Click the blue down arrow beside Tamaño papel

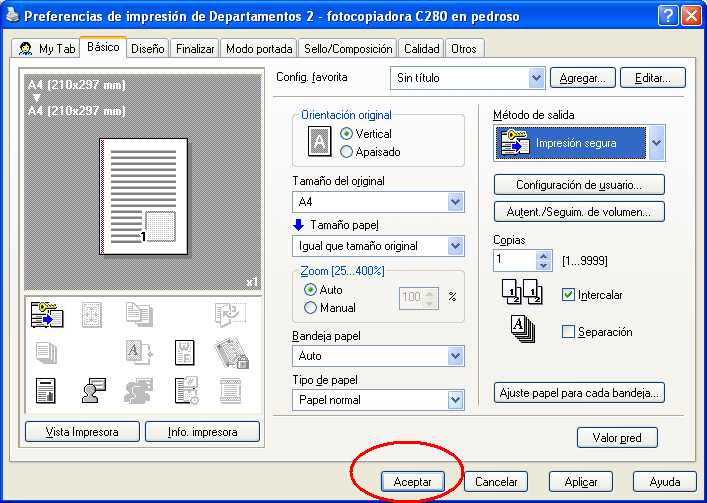299,224
